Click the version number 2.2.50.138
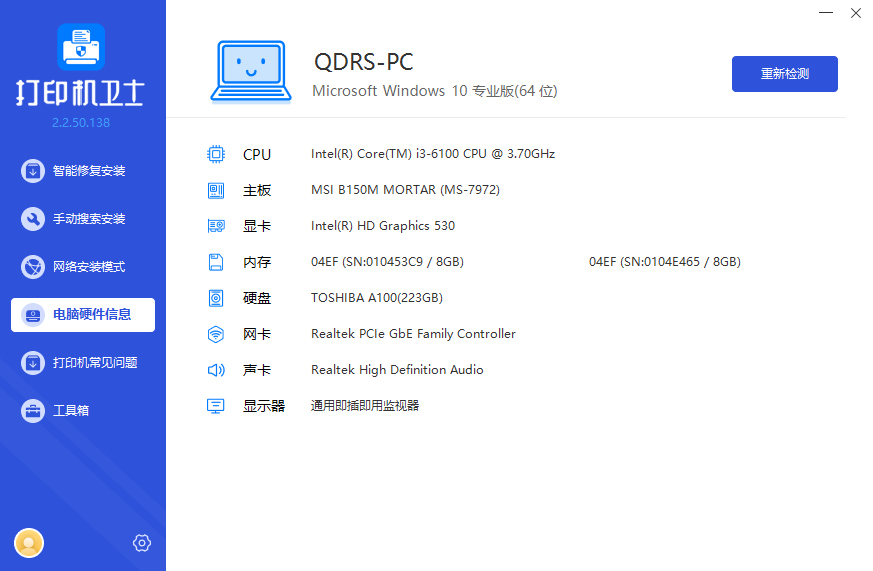The image size is (873, 571). (x=81, y=122)
